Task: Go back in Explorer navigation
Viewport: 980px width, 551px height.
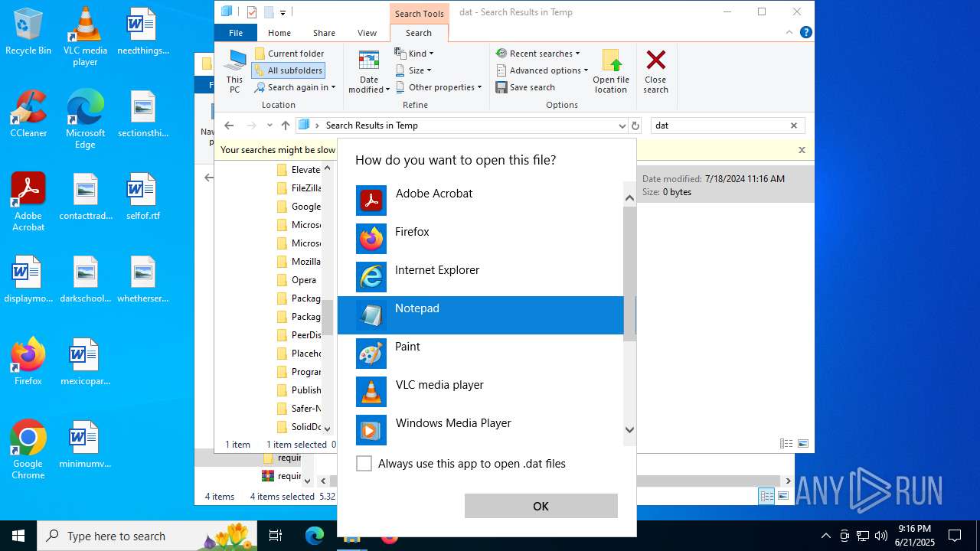Action: pyautogui.click(x=229, y=126)
